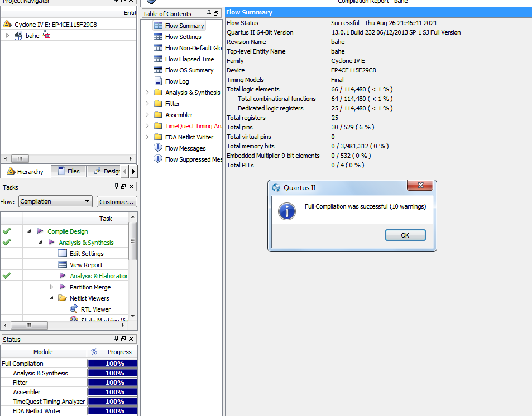Open Flow Suppressed Messages info icon
Screen dimensions: 532x416
[x=158, y=159]
